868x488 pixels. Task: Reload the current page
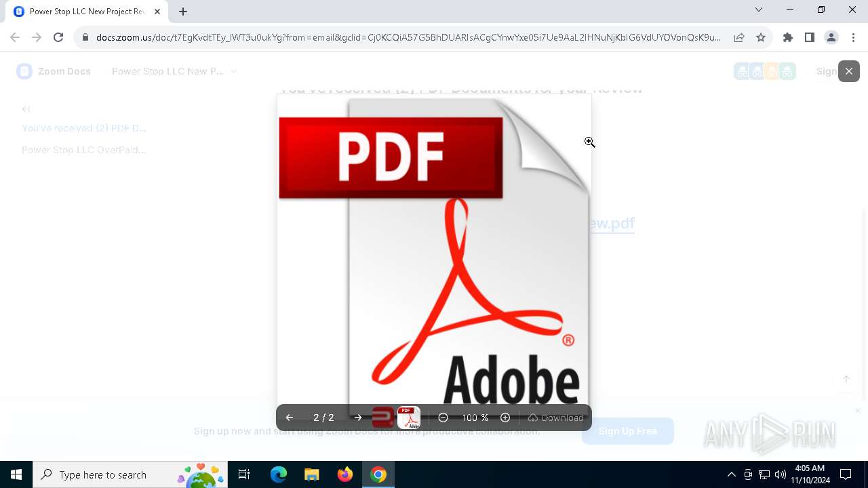click(x=58, y=37)
